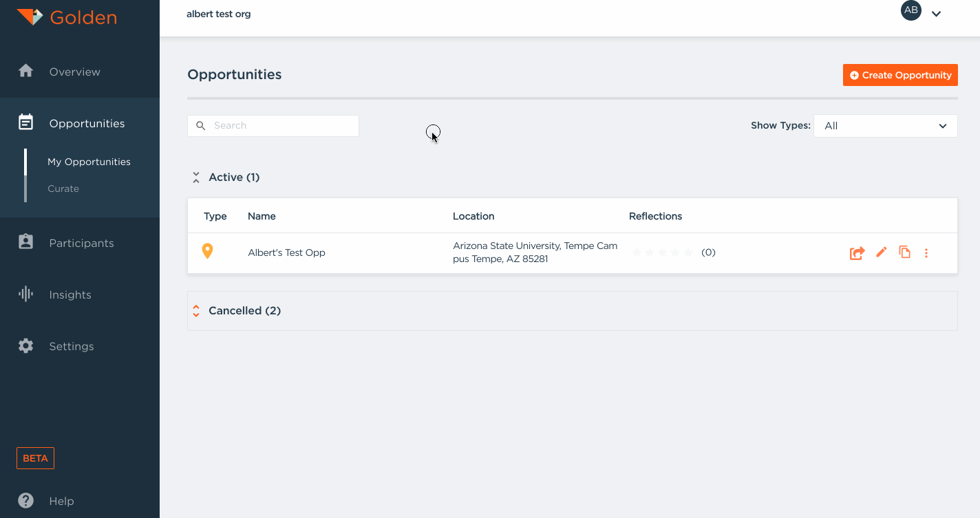Click the duplicate copy icon in the row

905,252
